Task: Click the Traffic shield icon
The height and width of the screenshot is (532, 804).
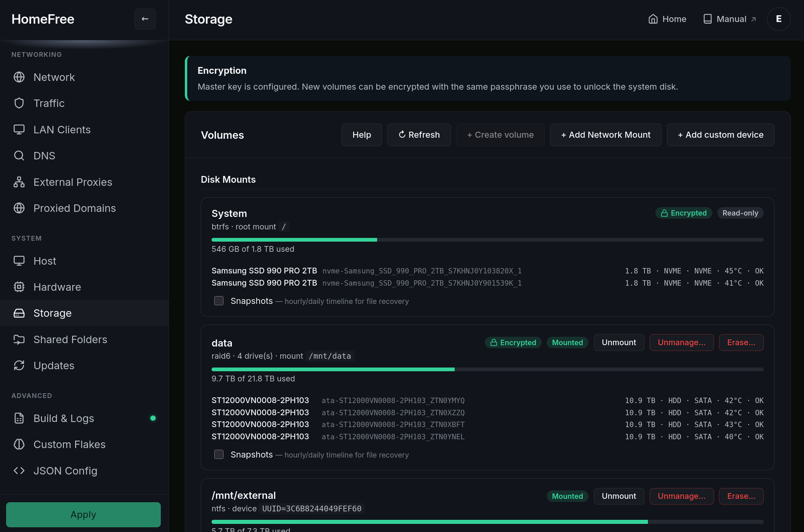Action: point(19,103)
